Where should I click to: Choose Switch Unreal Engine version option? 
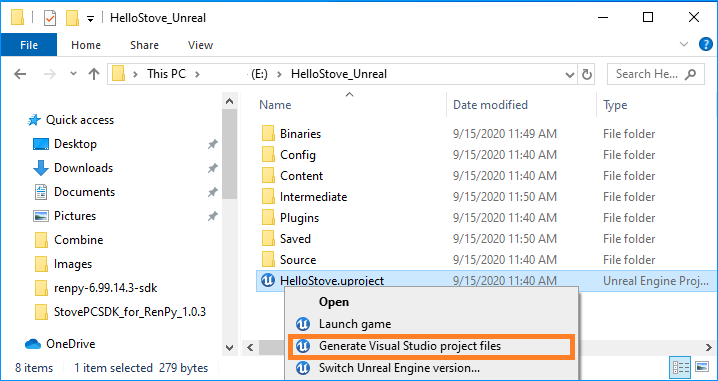[x=399, y=368]
